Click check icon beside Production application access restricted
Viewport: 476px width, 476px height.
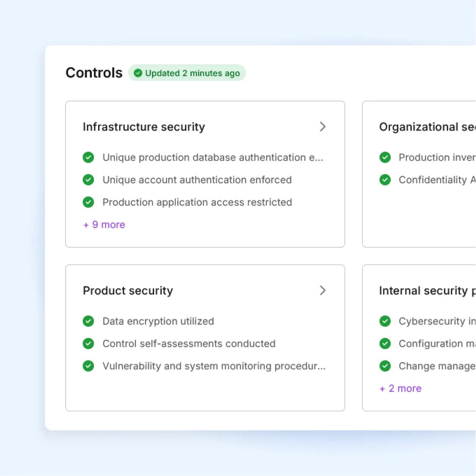(88, 202)
